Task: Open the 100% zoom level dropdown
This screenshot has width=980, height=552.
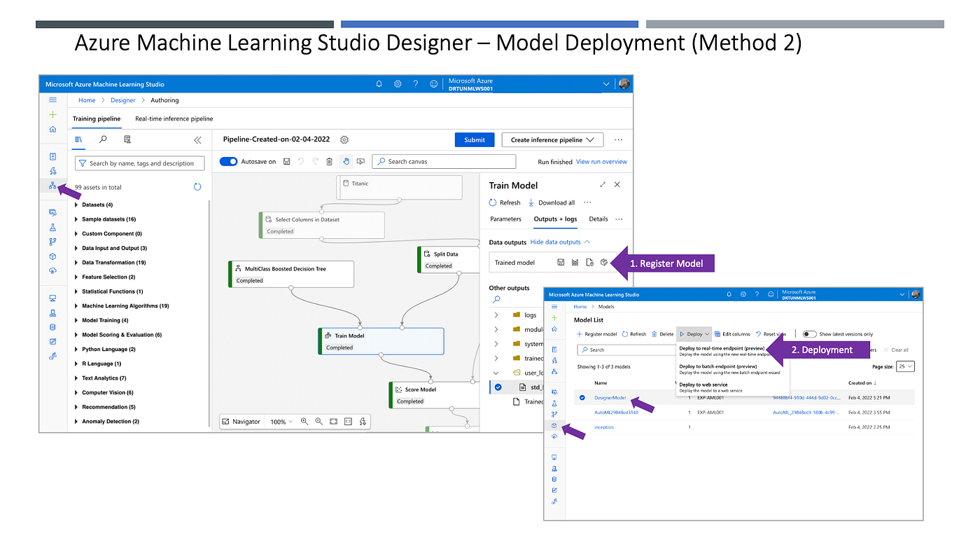Action: [x=282, y=422]
